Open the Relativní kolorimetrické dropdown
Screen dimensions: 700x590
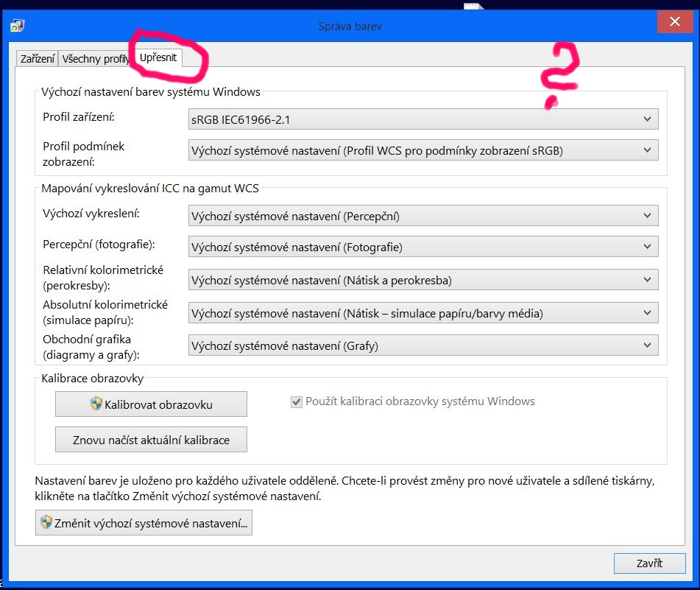click(x=423, y=280)
